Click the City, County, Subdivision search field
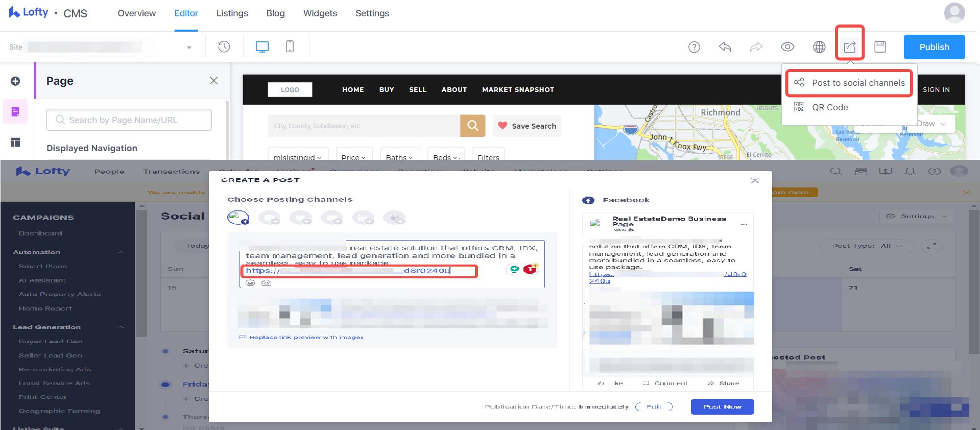The image size is (980, 430). coord(364,126)
